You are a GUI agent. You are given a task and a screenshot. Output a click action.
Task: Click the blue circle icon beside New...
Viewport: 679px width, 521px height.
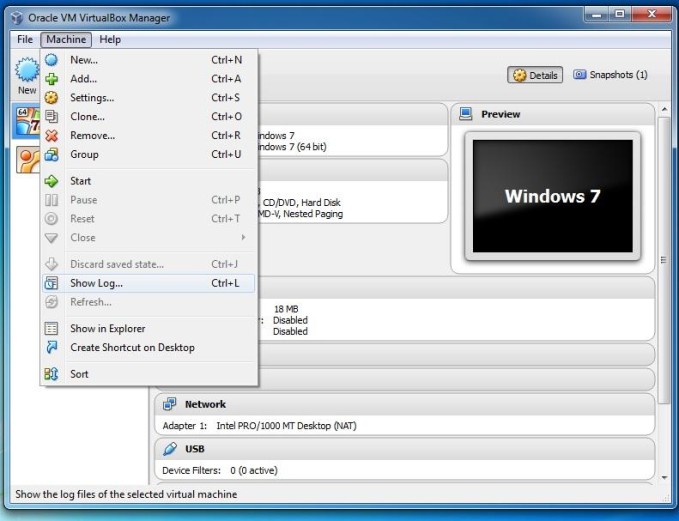tap(52, 60)
